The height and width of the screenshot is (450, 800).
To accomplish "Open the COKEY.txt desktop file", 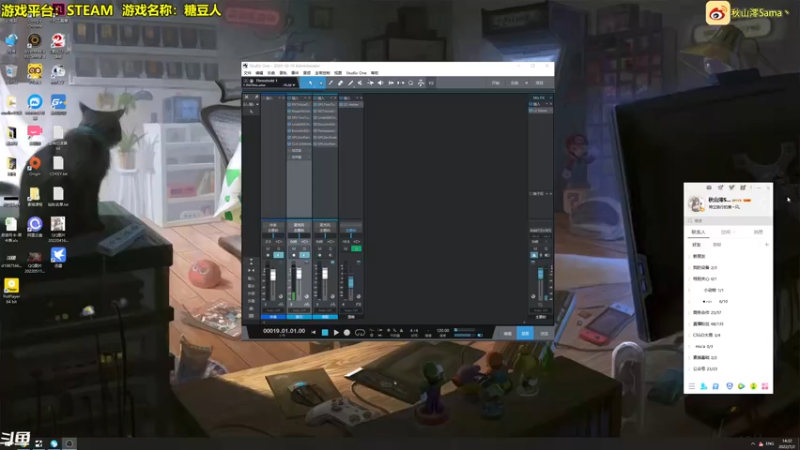I will (58, 166).
